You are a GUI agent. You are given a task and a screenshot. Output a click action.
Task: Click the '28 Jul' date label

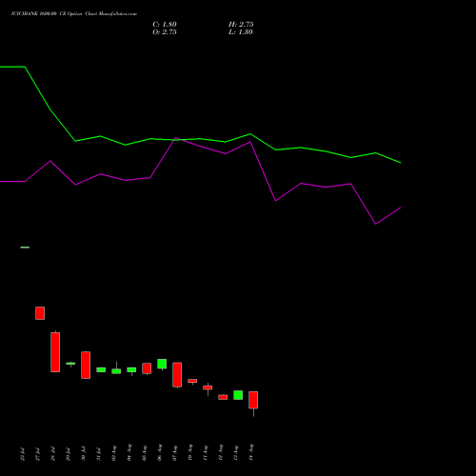[52, 454]
